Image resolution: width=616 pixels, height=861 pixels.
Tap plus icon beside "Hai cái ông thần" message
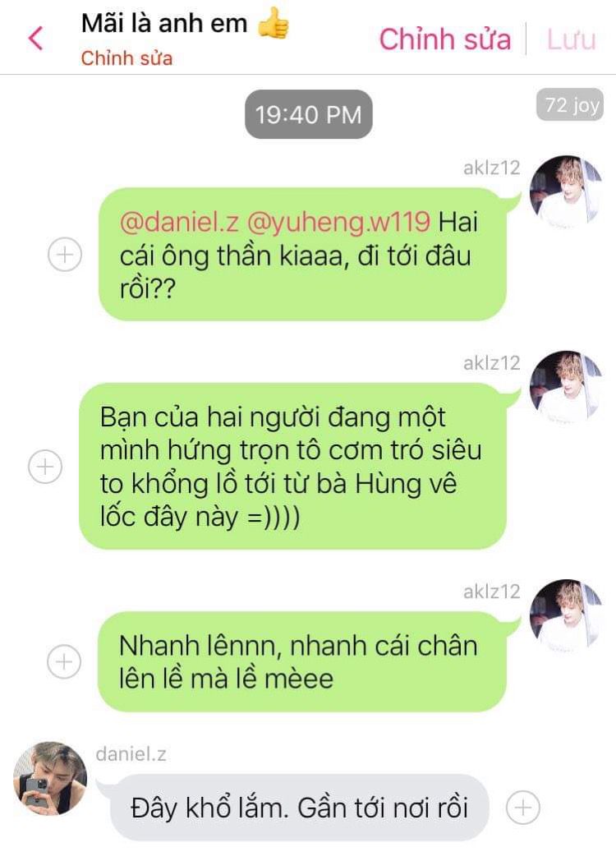coord(65,254)
